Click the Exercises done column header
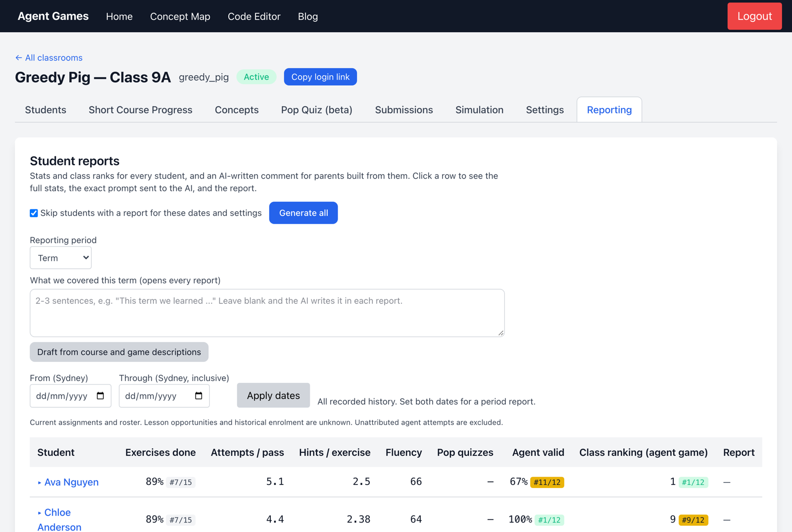792x532 pixels. 160,452
